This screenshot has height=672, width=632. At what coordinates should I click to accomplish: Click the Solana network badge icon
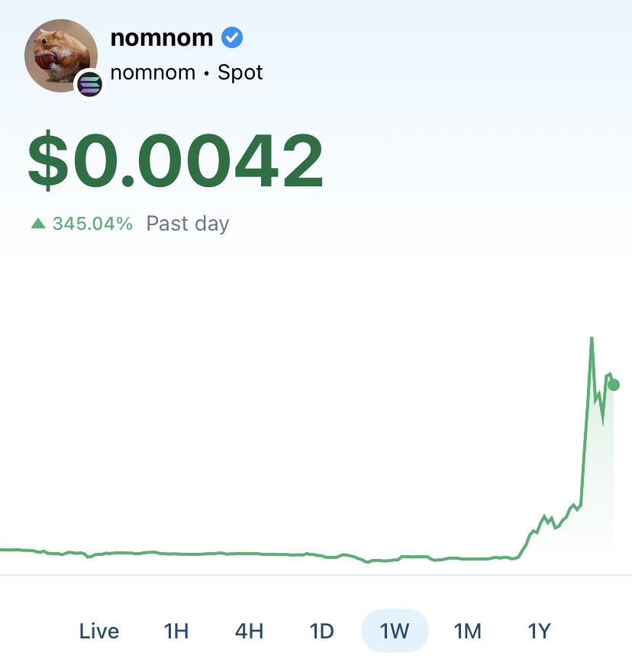(x=89, y=84)
